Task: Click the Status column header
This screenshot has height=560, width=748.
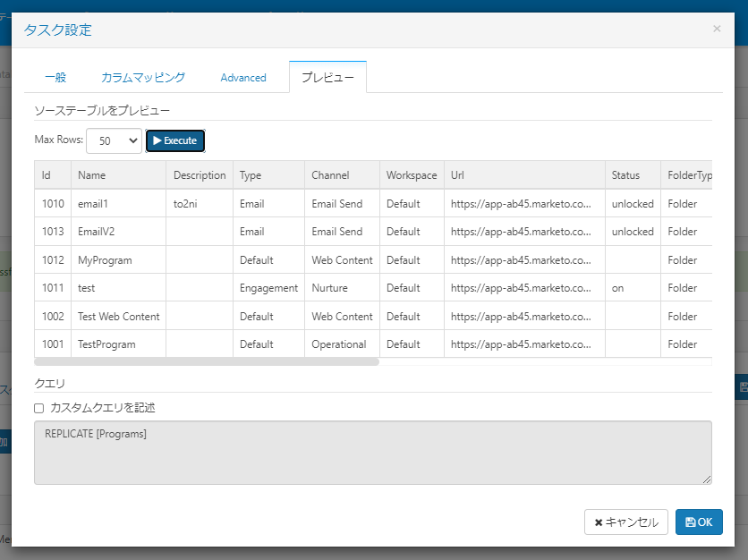Action: click(633, 175)
